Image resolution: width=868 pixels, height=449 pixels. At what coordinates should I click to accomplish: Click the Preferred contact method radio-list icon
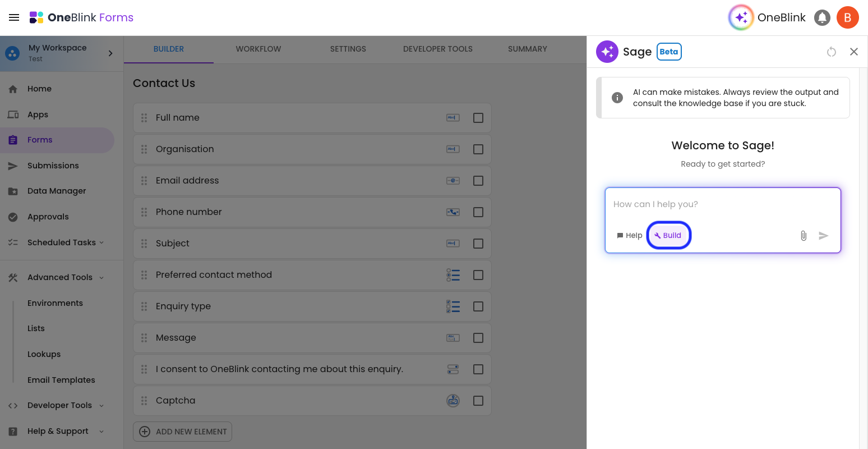click(x=453, y=275)
